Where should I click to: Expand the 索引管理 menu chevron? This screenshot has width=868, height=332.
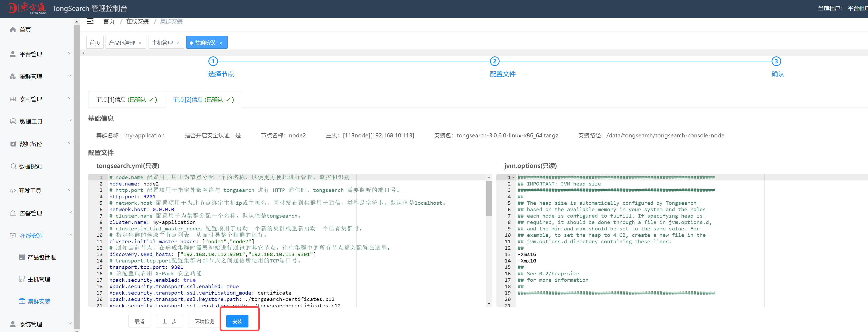(70, 98)
